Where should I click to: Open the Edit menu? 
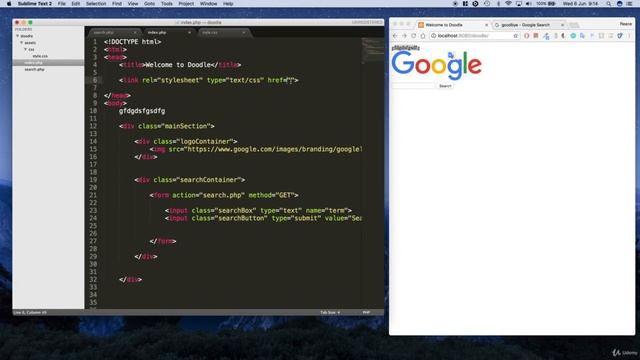pyautogui.click(x=76, y=4)
